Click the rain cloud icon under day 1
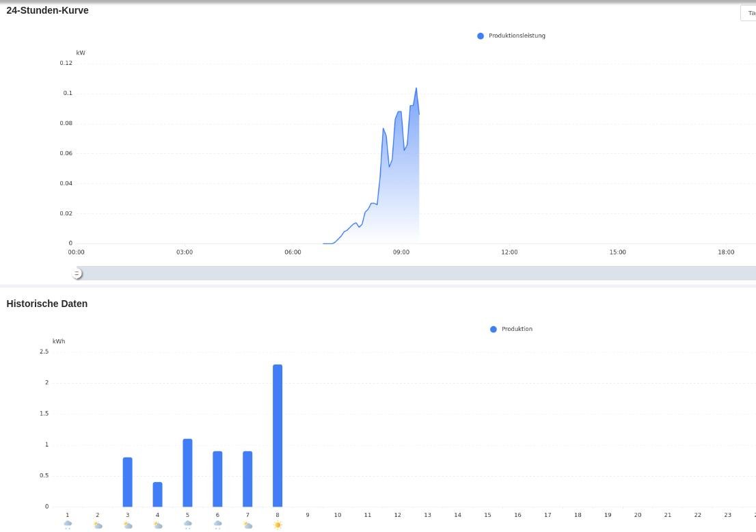The image size is (756, 532). coord(68,524)
